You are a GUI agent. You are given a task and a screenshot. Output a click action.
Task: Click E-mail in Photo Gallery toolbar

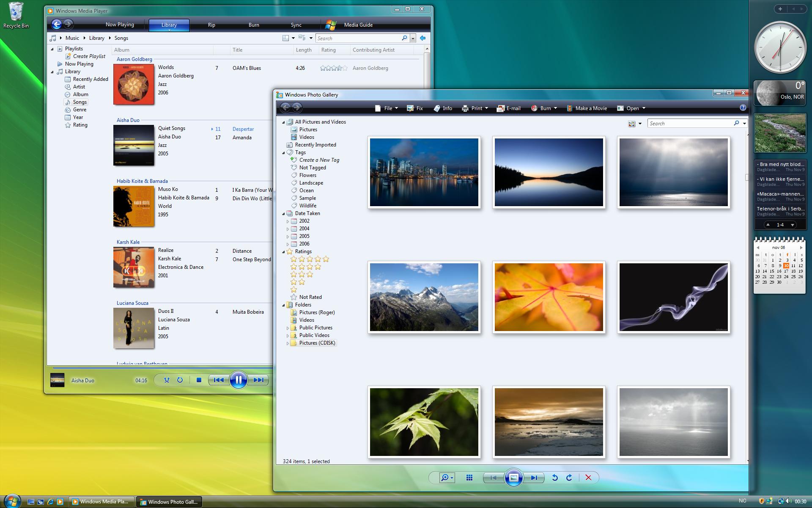point(509,108)
